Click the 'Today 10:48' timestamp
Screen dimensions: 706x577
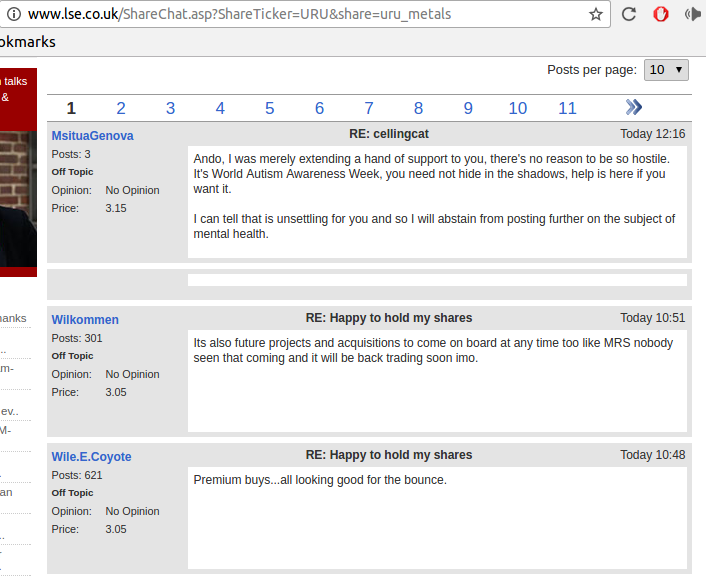point(652,455)
